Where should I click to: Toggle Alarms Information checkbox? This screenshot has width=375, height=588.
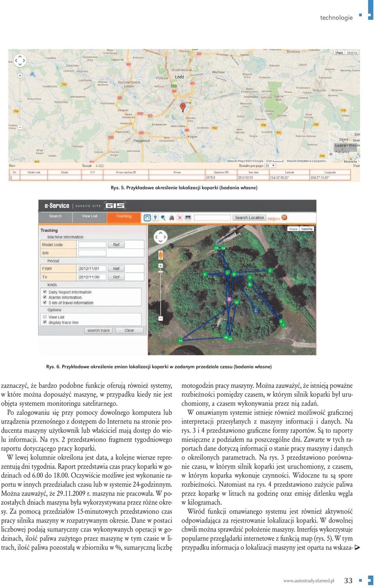(x=45, y=297)
